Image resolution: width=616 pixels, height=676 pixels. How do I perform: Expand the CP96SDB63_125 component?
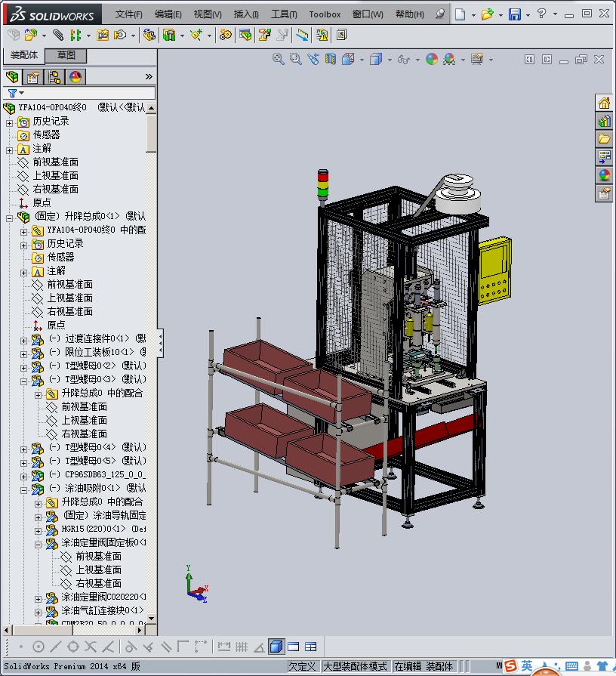(x=23, y=477)
